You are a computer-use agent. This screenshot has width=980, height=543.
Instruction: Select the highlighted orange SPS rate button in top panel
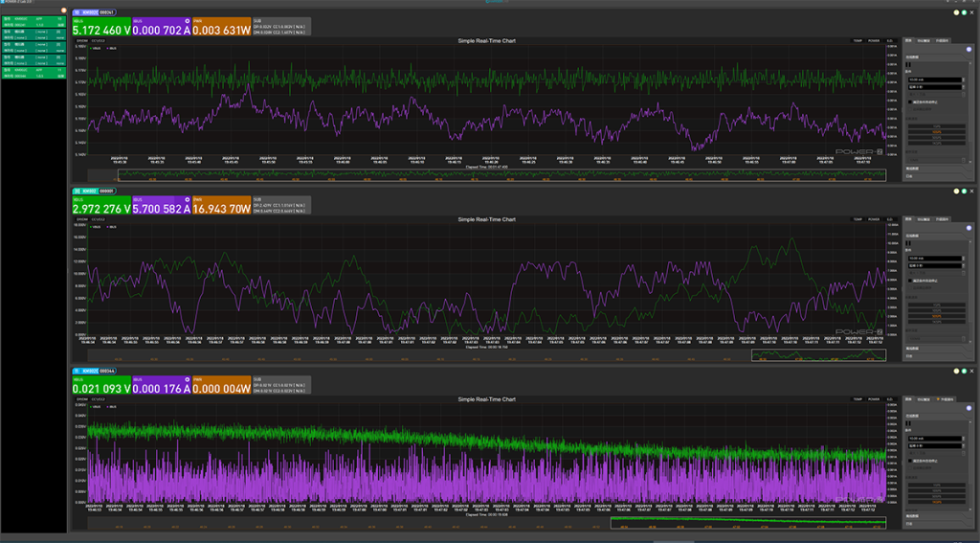[937, 132]
